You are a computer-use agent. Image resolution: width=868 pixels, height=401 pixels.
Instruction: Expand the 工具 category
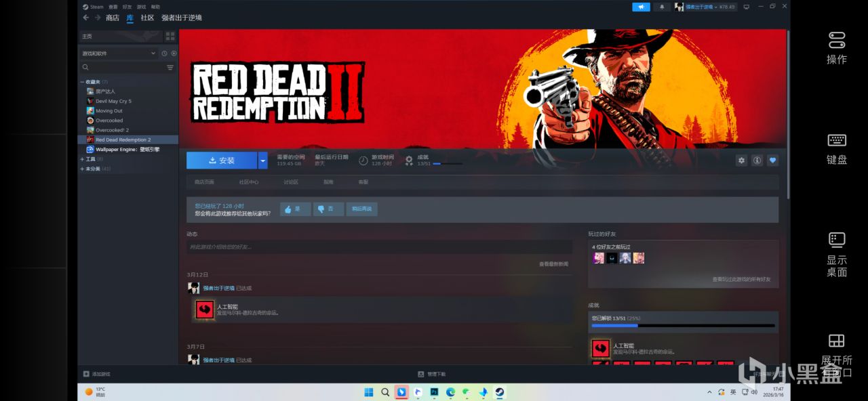[82, 159]
